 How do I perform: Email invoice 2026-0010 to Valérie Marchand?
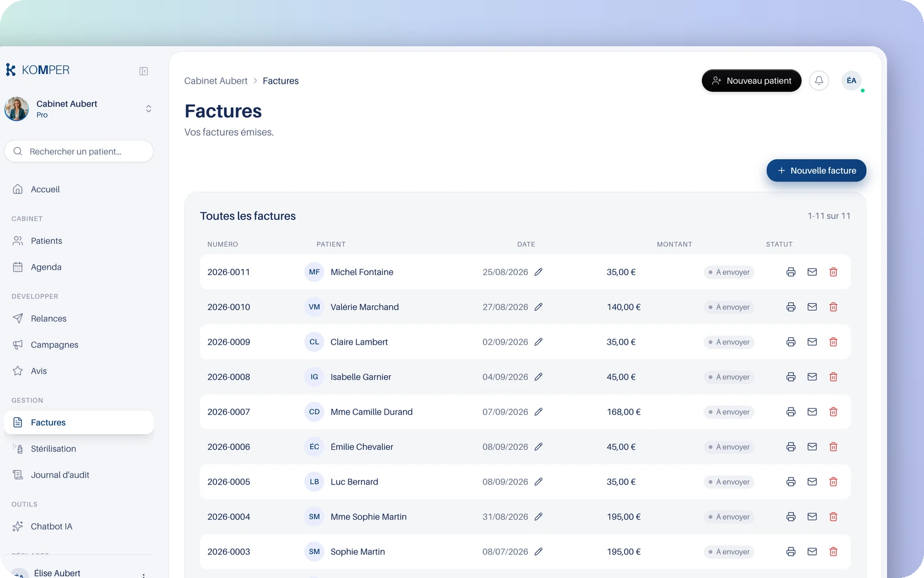point(812,307)
